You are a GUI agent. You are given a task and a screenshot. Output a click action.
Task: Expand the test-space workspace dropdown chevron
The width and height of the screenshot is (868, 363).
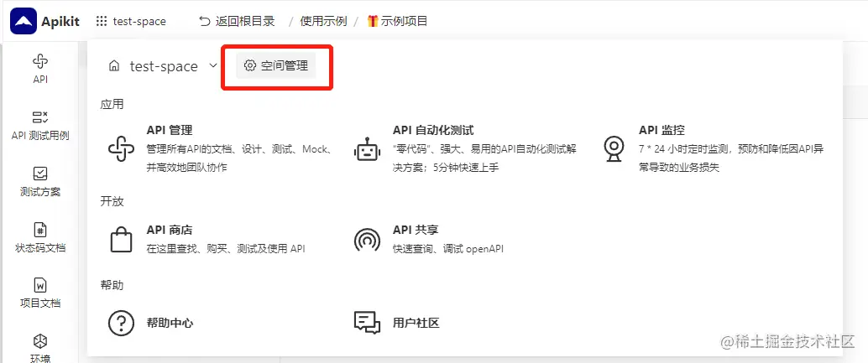pyautogui.click(x=213, y=66)
